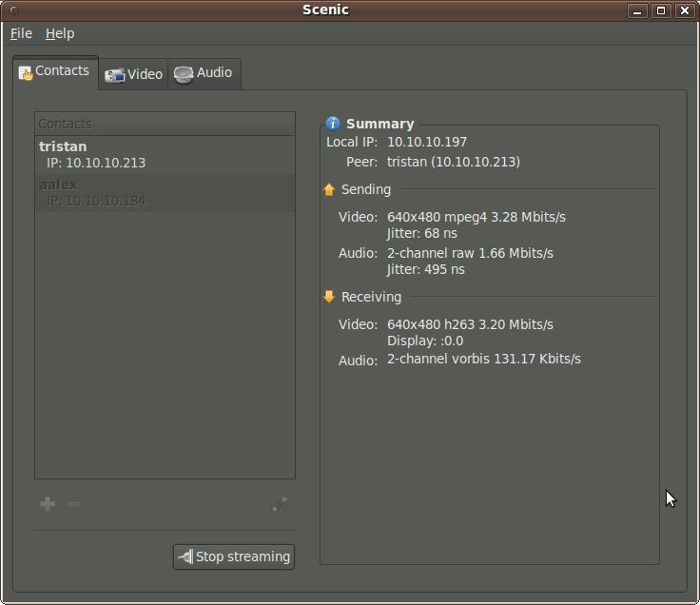This screenshot has height=605, width=700.
Task: Click the Receiving down-arrow icon
Action: pos(329,297)
